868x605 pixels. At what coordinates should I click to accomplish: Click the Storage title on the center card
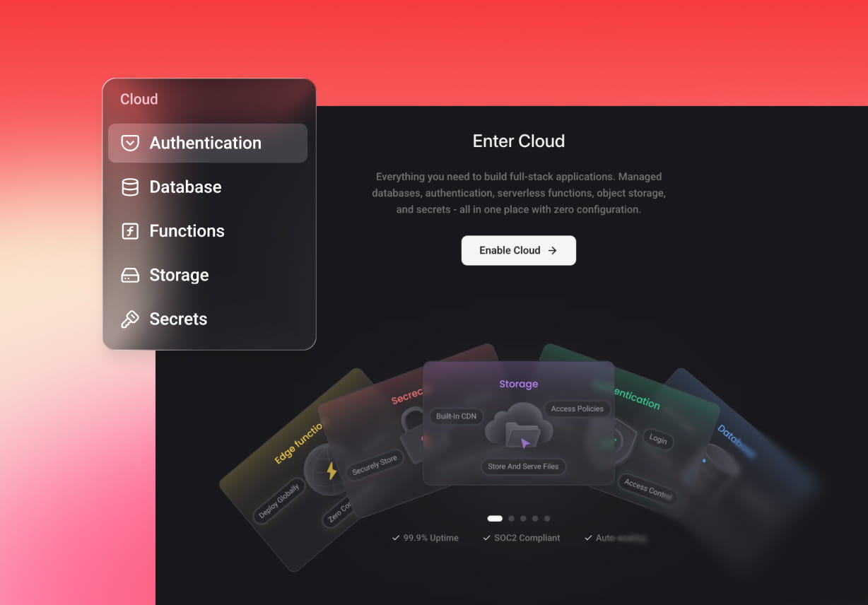519,384
